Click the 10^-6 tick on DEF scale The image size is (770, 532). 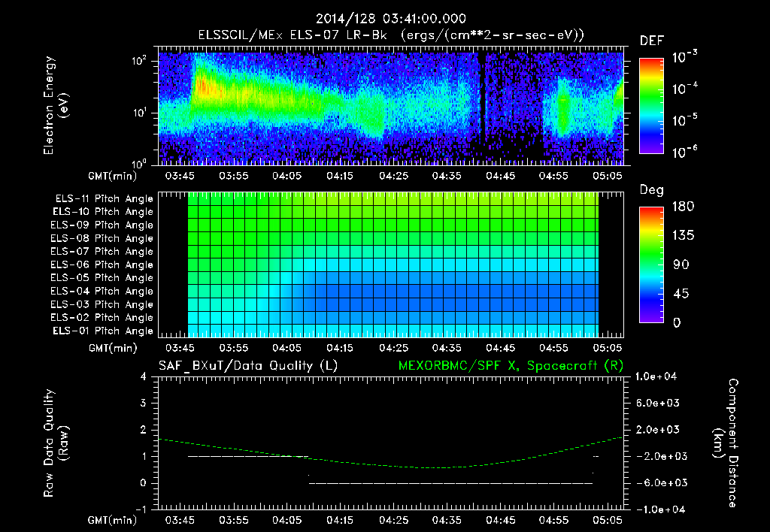[684, 152]
